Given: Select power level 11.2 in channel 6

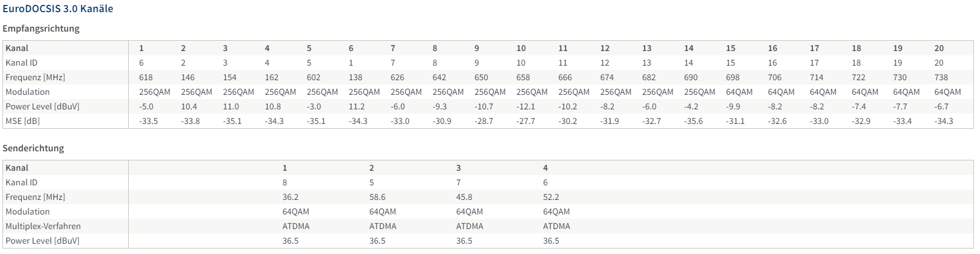Looking at the screenshot, I should [357, 106].
